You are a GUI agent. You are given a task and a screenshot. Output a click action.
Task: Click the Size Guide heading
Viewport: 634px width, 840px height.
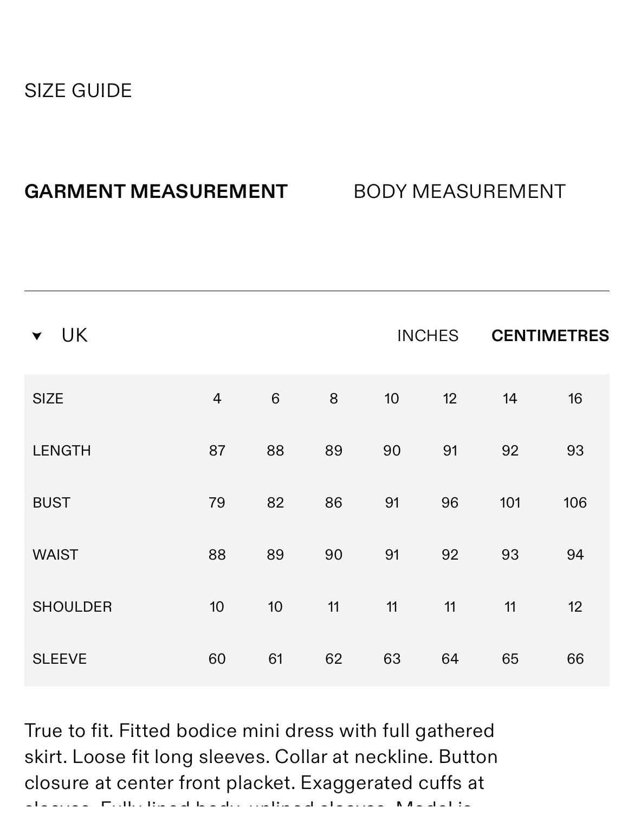click(78, 91)
